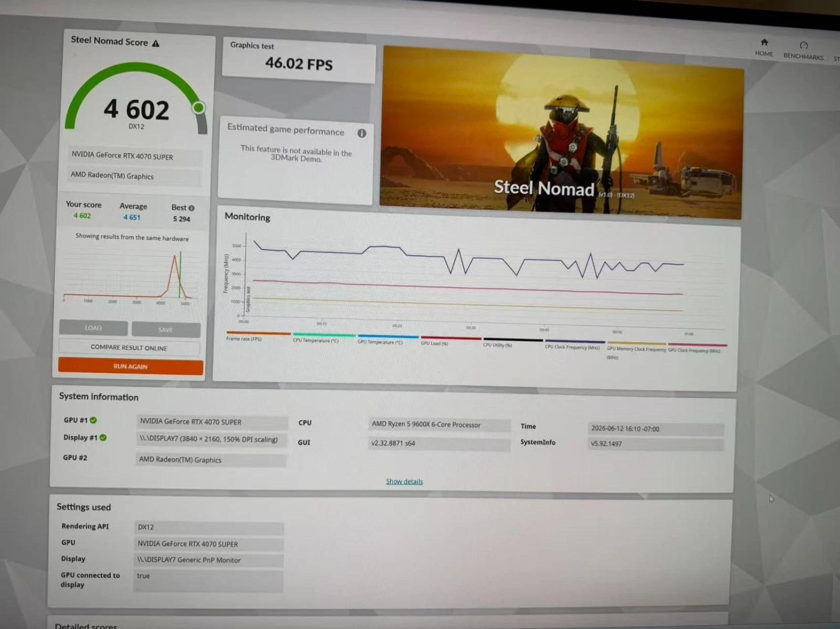Click the Best value 5 294
Screen dimensions: 840x629
[x=182, y=219]
